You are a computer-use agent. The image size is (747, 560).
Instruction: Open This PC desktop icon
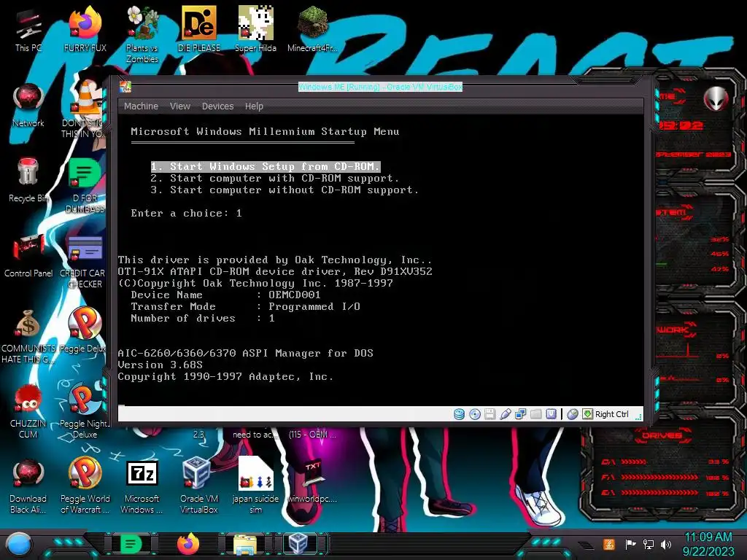[28, 30]
